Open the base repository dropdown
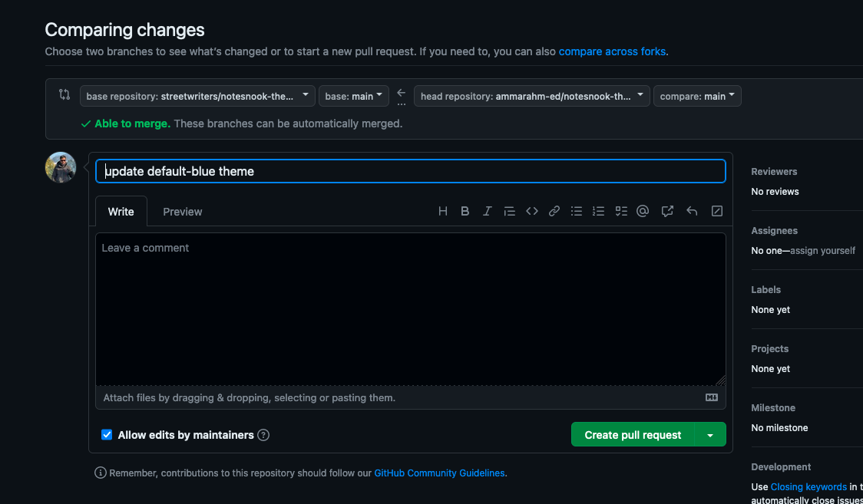Viewport: 863px width, 504px height. click(197, 96)
